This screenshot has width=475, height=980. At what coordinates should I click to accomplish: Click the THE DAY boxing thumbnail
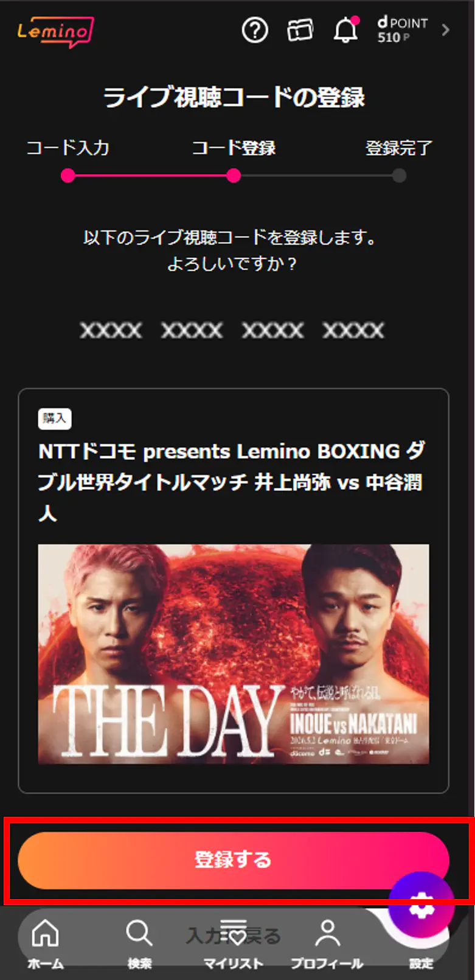click(x=234, y=654)
